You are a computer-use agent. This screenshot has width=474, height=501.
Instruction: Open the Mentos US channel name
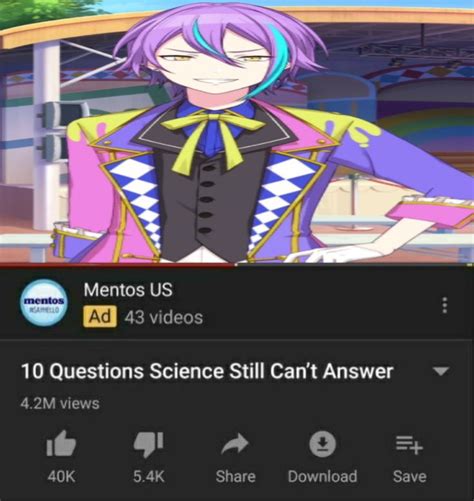[128, 290]
